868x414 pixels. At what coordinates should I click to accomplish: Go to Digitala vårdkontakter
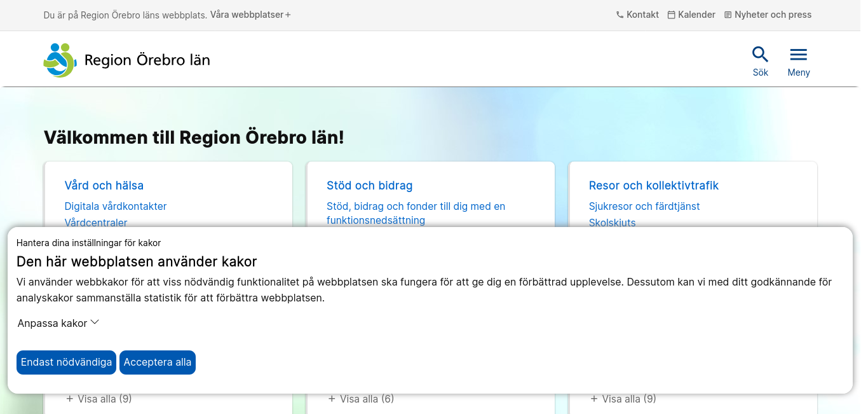click(116, 206)
